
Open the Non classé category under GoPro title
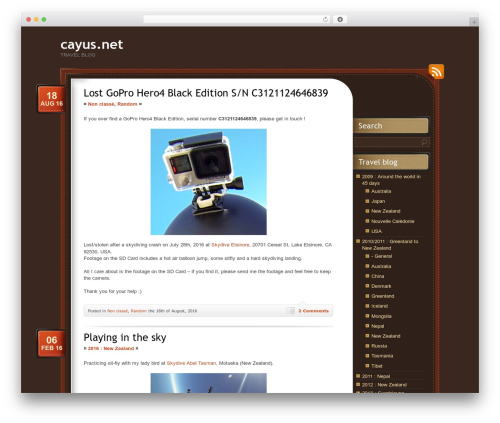pos(101,104)
